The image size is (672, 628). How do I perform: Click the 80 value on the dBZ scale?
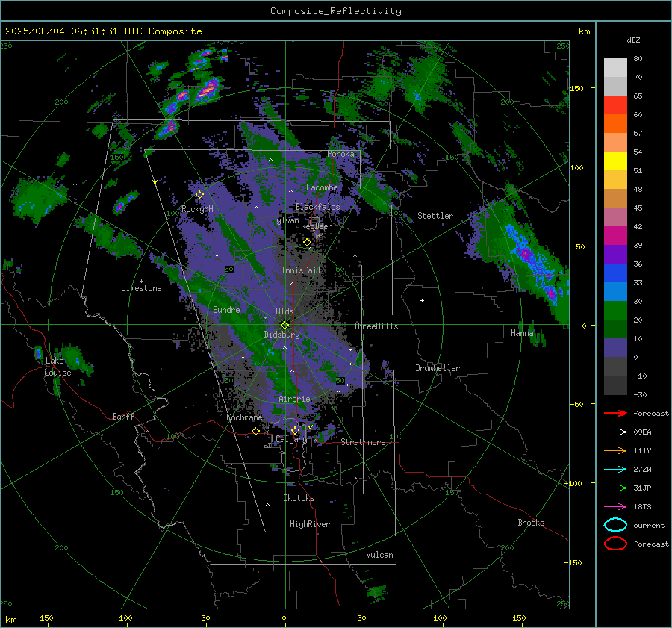click(x=638, y=59)
